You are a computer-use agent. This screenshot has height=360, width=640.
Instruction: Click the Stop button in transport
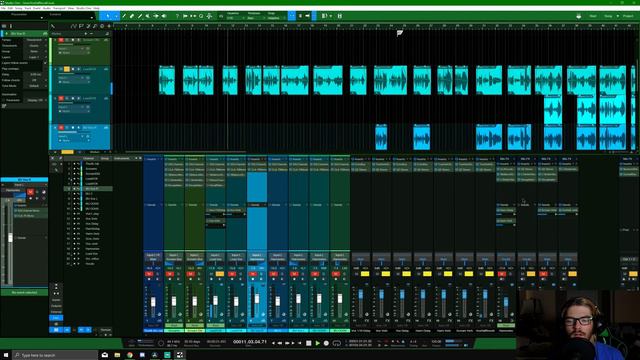pos(309,343)
